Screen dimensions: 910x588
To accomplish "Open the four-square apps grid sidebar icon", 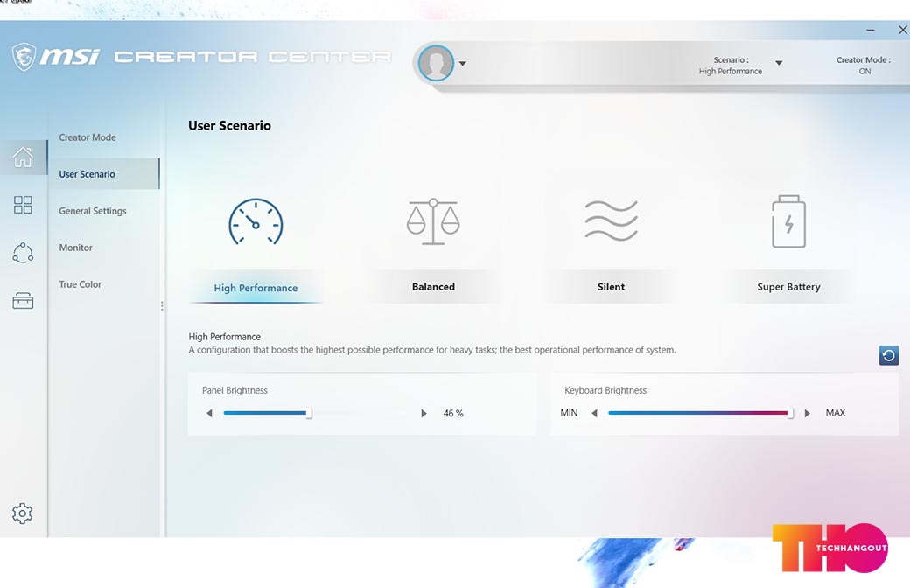I will 23,205.
